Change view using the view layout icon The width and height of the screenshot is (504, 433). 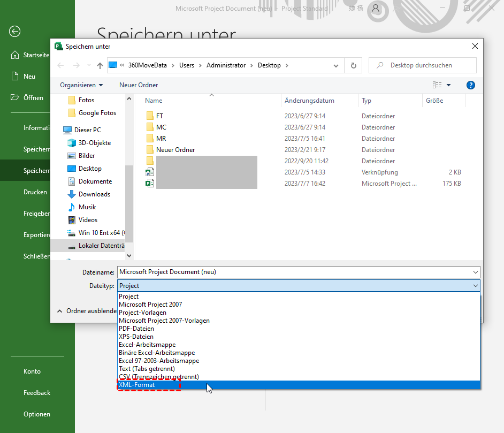point(437,85)
